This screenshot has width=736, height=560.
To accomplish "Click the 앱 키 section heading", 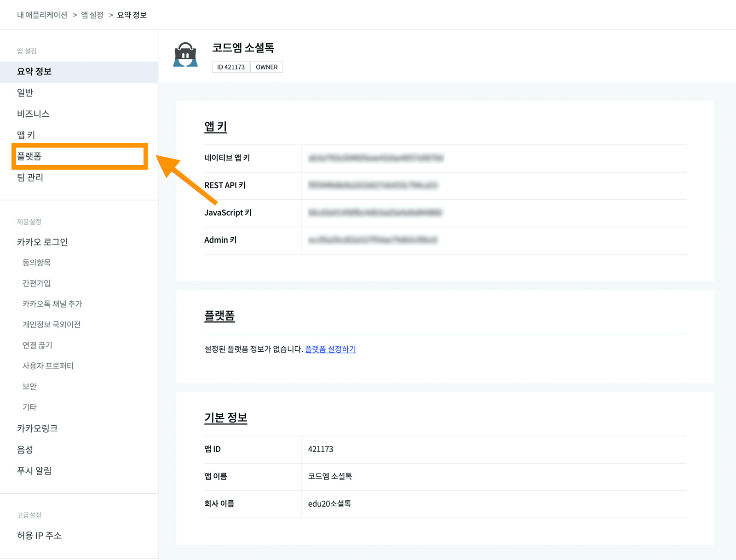I will (216, 127).
